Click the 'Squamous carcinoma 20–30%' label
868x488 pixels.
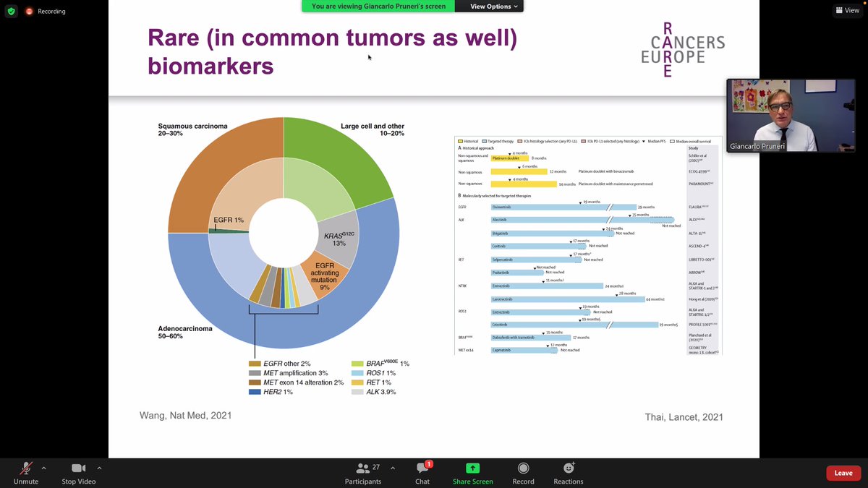point(192,130)
